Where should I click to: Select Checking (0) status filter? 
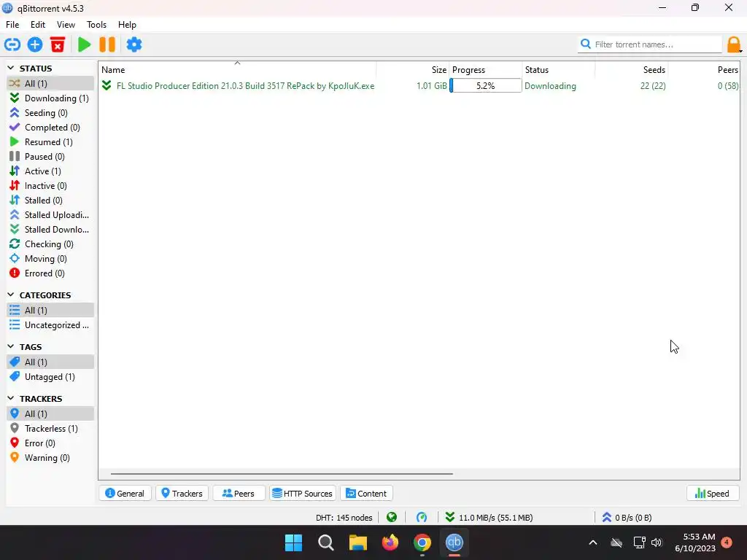50,244
